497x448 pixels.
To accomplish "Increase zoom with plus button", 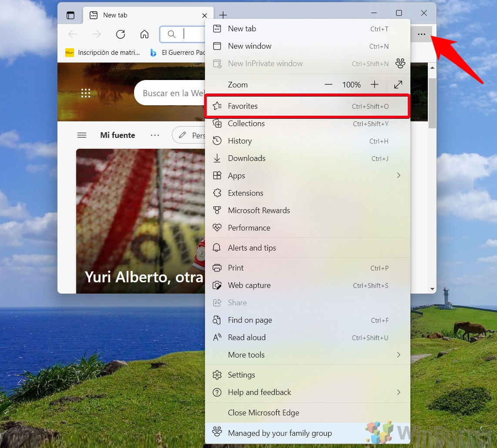I will (374, 84).
